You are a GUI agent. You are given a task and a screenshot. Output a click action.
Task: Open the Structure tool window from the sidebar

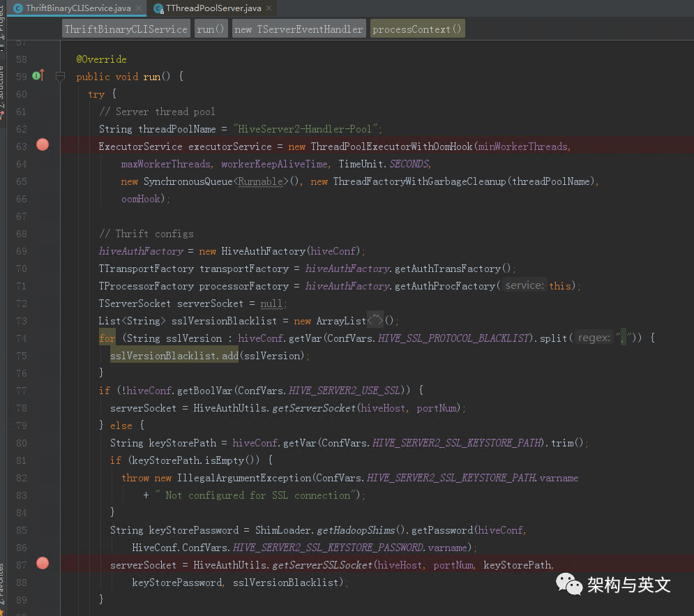pos(2,87)
